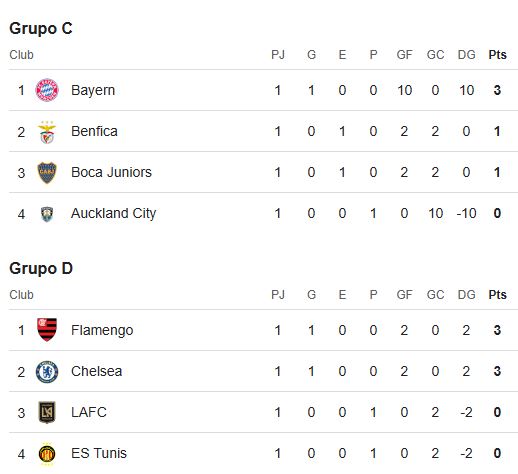The width and height of the screenshot is (518, 474).
Task: Click the Bayern club crest icon
Action: tap(47, 90)
